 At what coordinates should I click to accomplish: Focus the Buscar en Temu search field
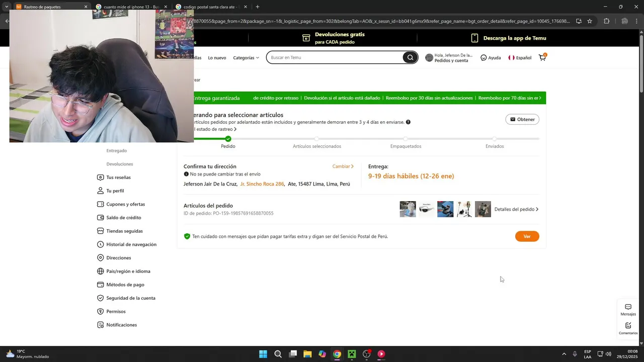tap(335, 57)
